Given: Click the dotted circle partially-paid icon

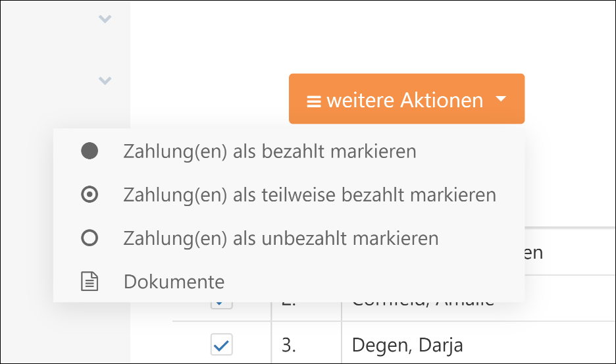Looking at the screenshot, I should pos(90,195).
